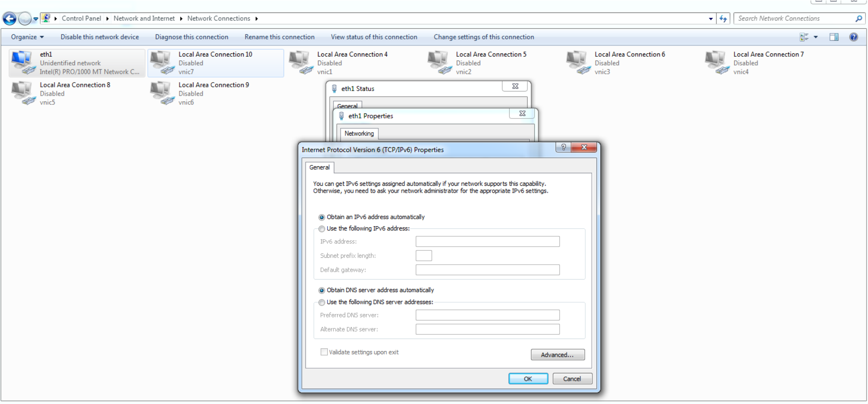Select Use the following IPv6 address
This screenshot has width=868, height=404.
tap(322, 229)
